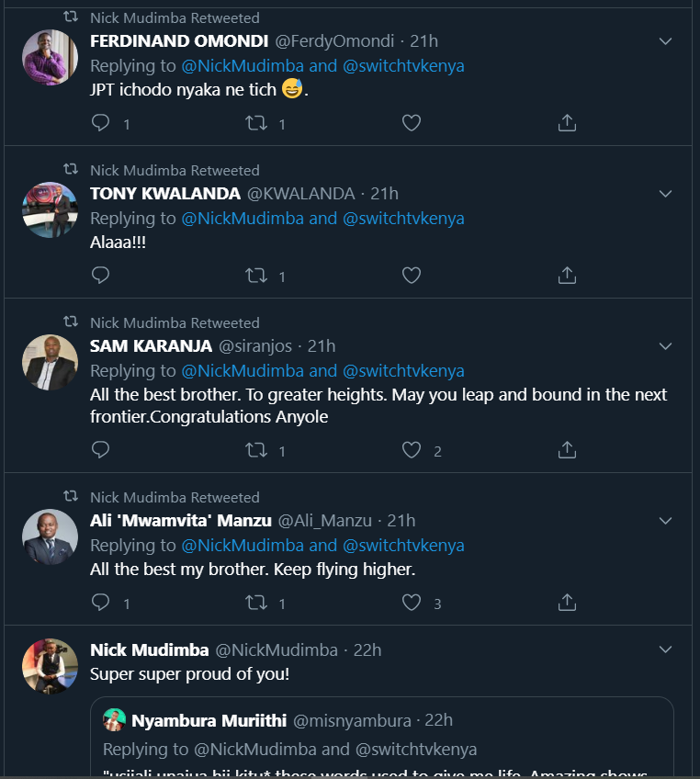Like Sam Karanja's tweet

point(412,450)
